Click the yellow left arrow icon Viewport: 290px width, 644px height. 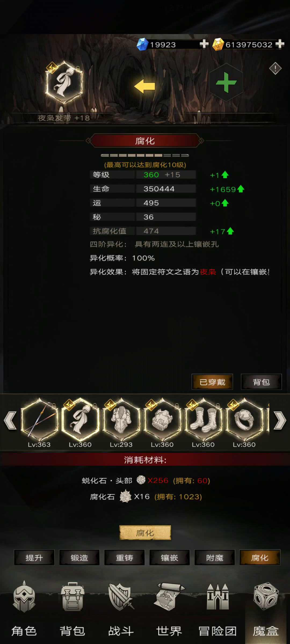(145, 86)
